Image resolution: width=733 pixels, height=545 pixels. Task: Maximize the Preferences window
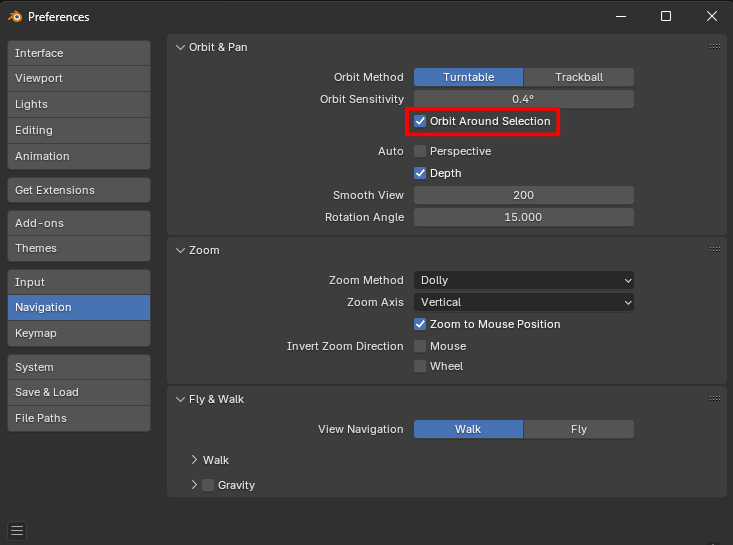[x=666, y=16]
